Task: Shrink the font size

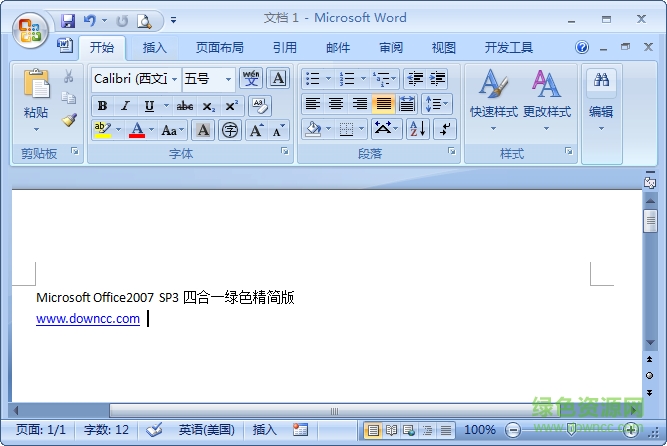Action: pos(279,130)
